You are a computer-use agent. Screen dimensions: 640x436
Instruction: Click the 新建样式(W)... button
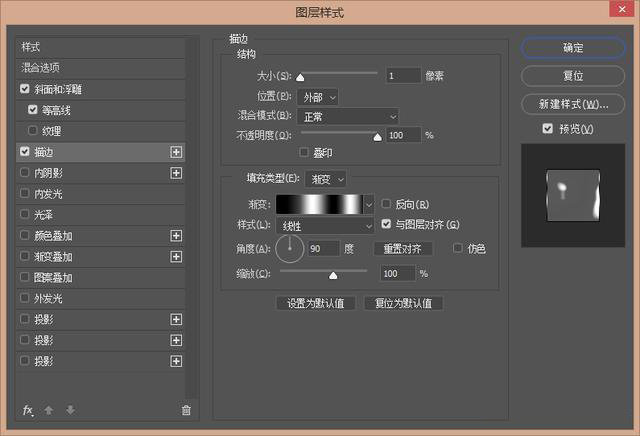click(573, 105)
